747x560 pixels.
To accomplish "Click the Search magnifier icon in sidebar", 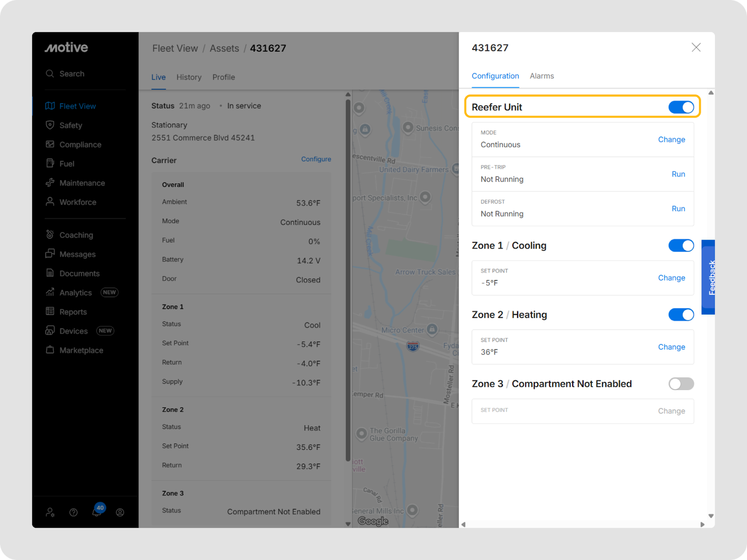I will 50,74.
